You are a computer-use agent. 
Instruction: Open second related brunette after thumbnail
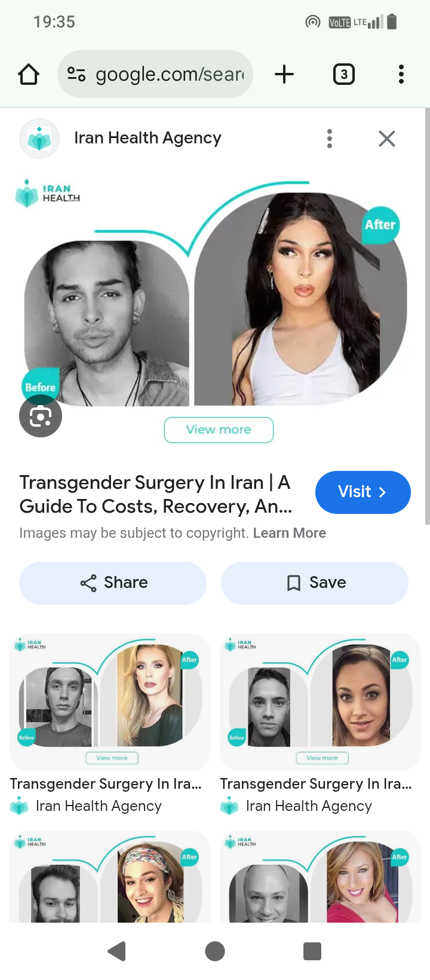pyautogui.click(x=320, y=702)
